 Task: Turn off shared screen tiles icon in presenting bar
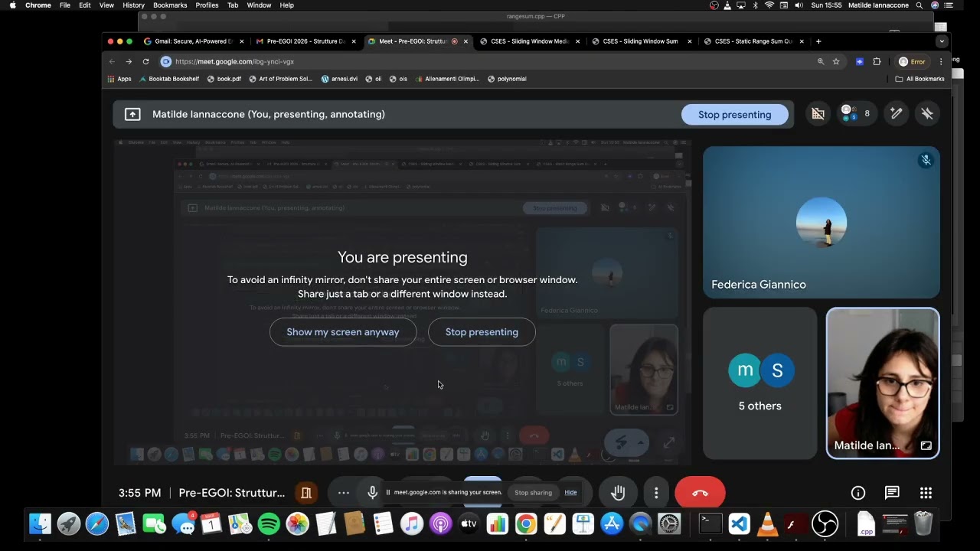tap(818, 114)
